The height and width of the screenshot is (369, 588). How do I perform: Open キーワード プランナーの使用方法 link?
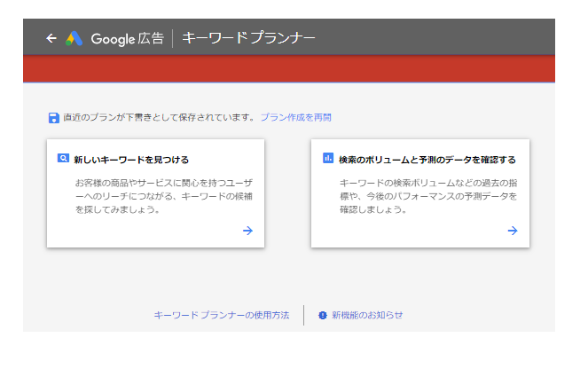pyautogui.click(x=222, y=315)
